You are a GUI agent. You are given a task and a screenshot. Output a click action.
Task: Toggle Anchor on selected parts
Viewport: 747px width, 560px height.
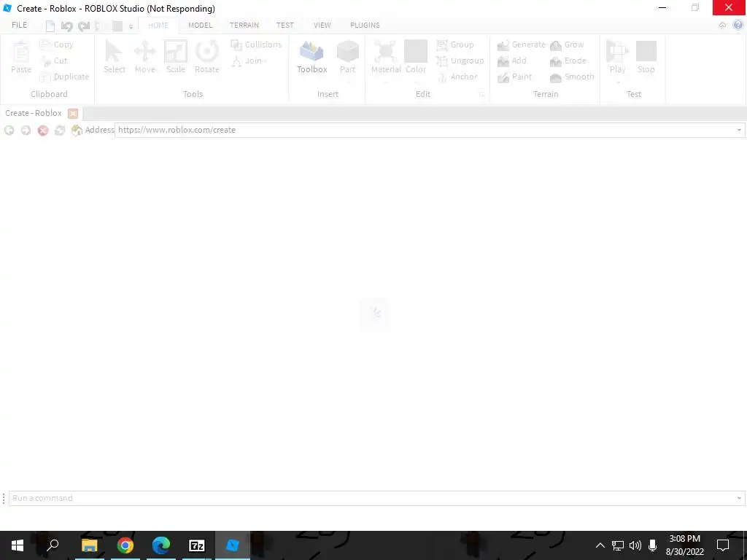coord(457,77)
